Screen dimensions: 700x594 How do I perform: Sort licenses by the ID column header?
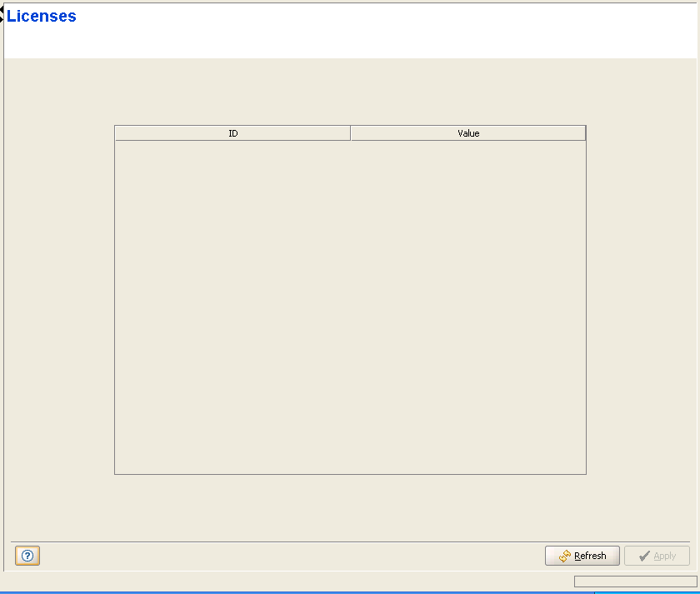(232, 133)
